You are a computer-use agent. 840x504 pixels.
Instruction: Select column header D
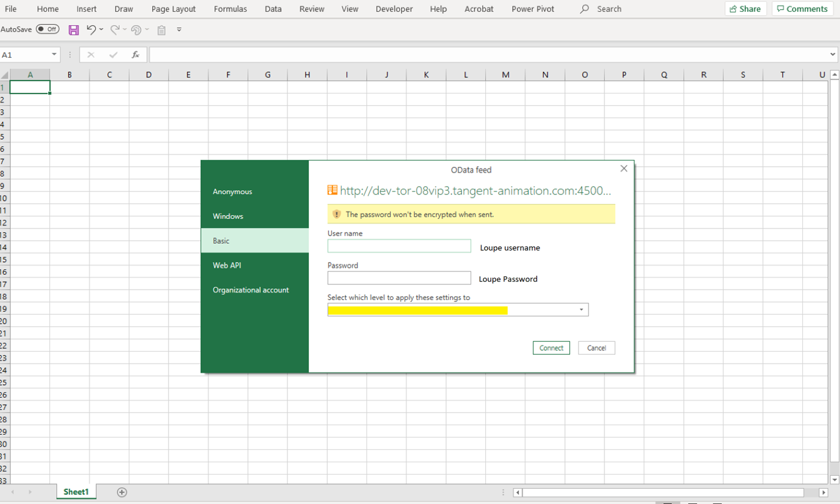(149, 75)
